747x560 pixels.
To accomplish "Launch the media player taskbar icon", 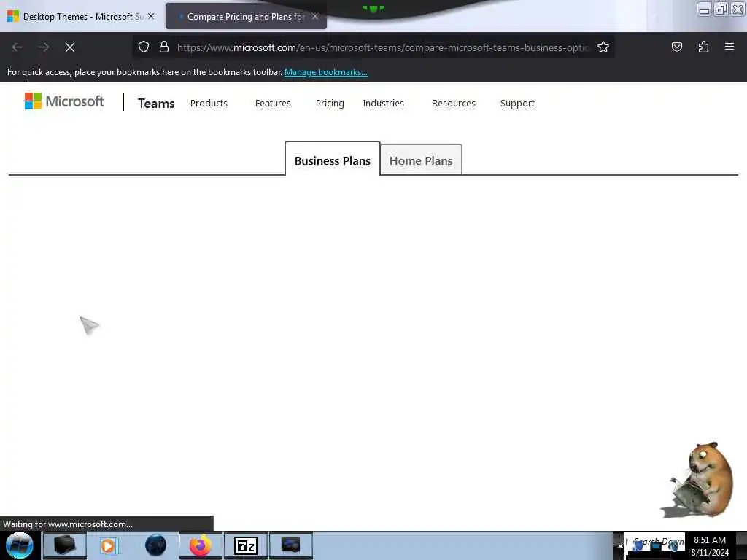I will point(108,545).
